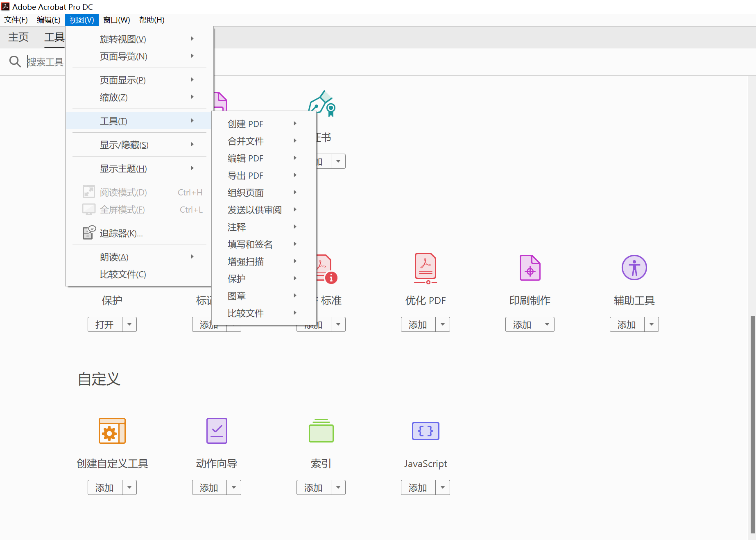Click the Search Tools (搜索工具) input field

coord(45,61)
